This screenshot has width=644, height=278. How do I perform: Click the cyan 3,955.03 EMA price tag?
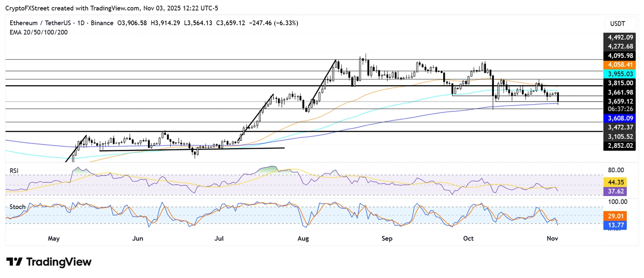(x=619, y=73)
